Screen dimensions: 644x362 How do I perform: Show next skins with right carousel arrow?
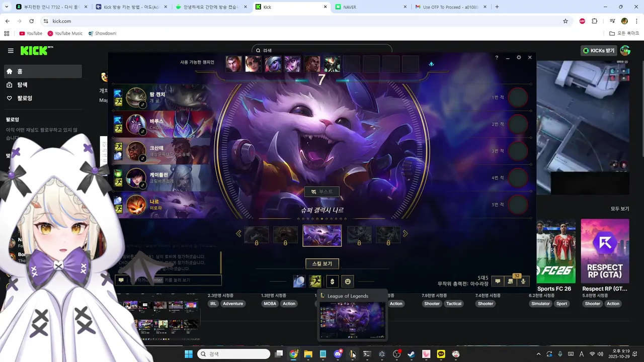[405, 234]
